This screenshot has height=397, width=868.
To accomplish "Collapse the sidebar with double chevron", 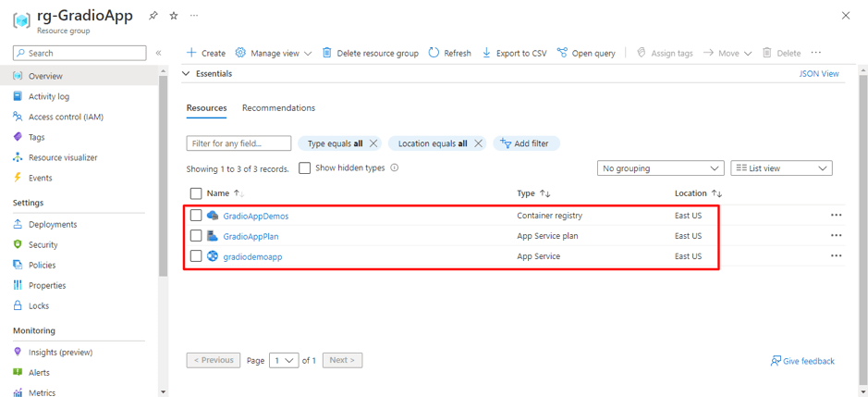I will pyautogui.click(x=158, y=54).
